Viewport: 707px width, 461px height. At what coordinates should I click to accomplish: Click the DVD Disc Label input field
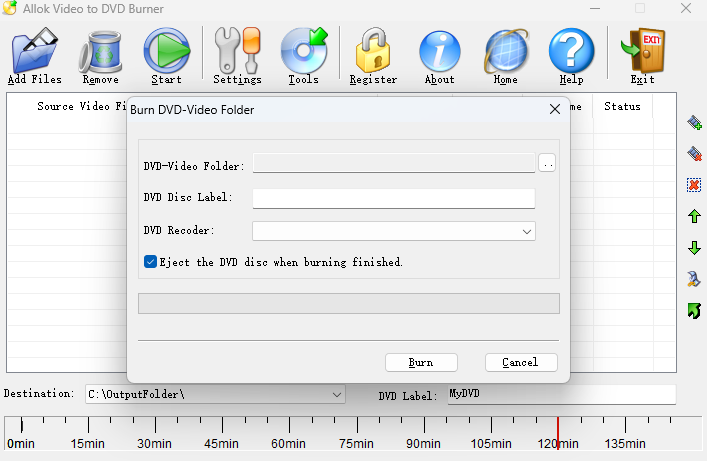[394, 198]
